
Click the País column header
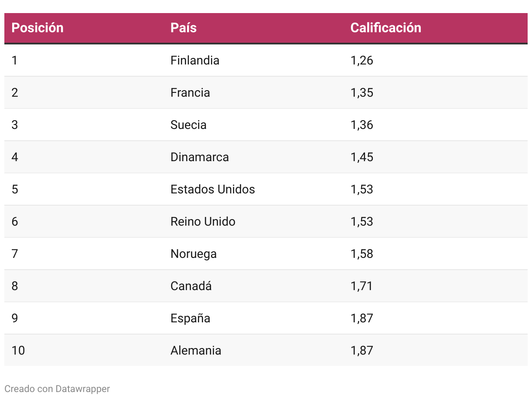pyautogui.click(x=184, y=28)
